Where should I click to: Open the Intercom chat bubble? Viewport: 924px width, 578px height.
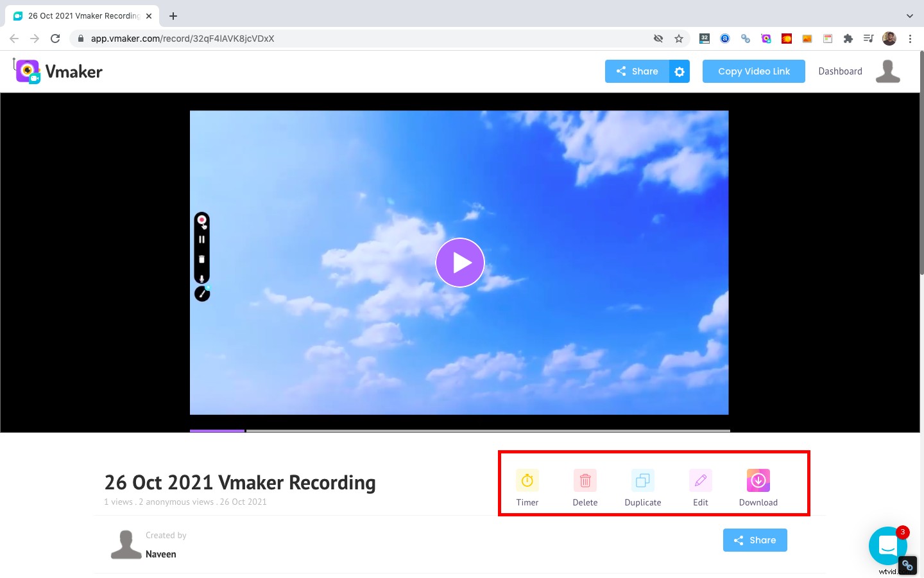[x=888, y=546]
